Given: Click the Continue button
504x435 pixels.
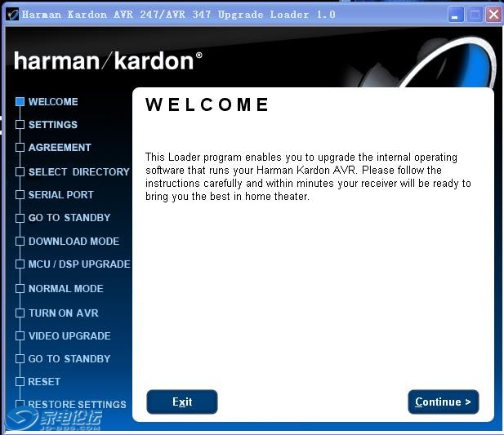Looking at the screenshot, I should click(444, 402).
